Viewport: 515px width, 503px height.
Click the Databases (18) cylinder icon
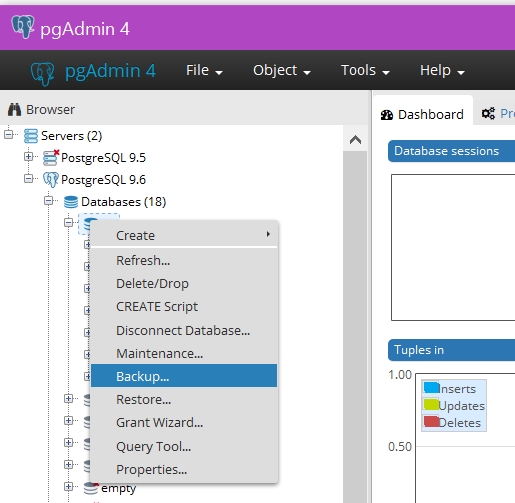(x=71, y=202)
